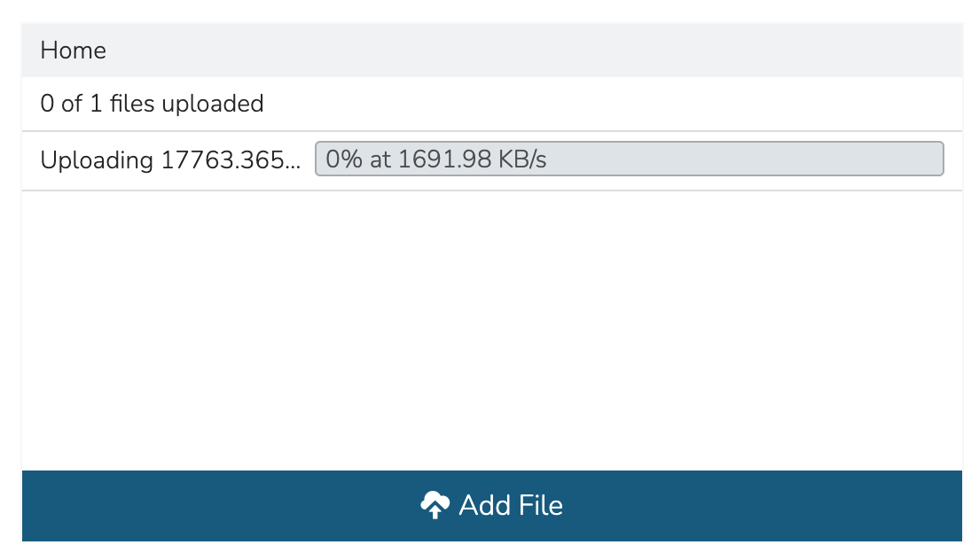Click the gray breadcrumb bar right of Home
The width and height of the screenshot is (979, 560).
point(532,51)
